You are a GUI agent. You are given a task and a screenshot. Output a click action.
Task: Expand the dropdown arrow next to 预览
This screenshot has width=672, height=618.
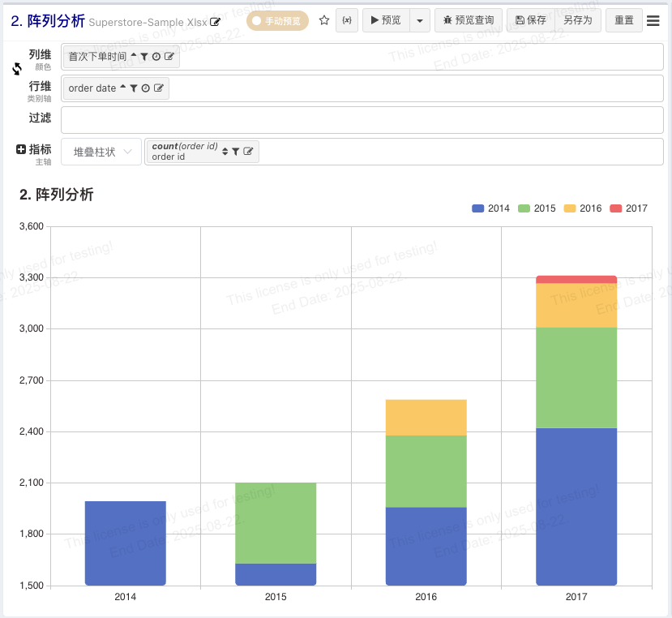419,20
